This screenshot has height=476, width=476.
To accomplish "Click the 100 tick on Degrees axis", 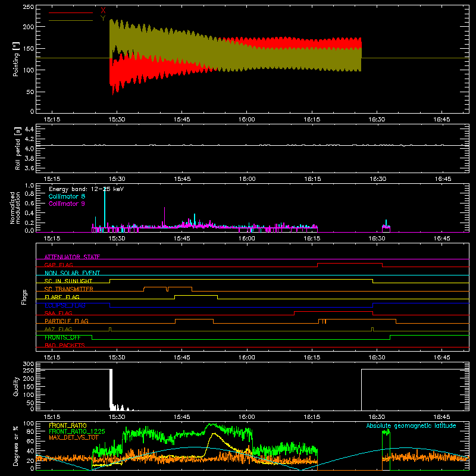I will coord(28,424).
